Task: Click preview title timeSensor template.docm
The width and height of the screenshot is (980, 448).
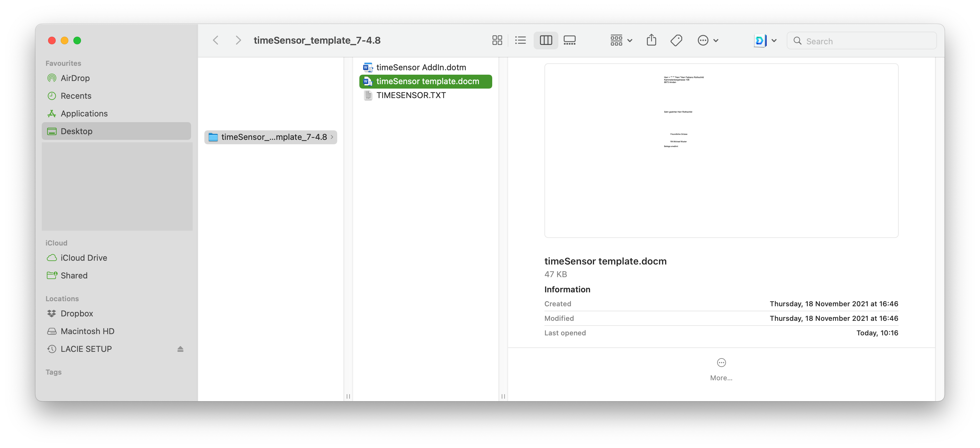Action: [x=605, y=261]
